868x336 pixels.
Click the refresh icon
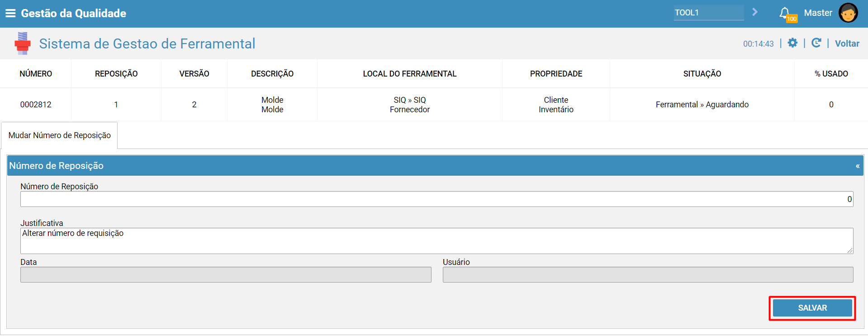tap(816, 43)
